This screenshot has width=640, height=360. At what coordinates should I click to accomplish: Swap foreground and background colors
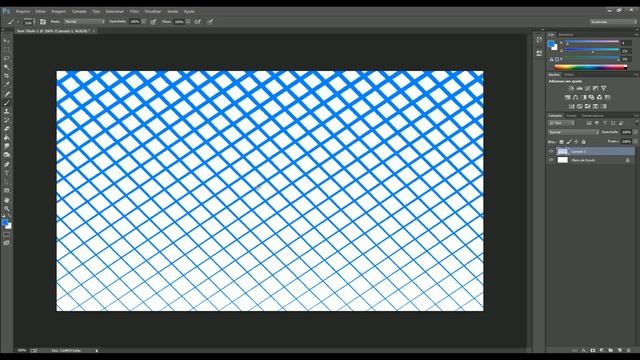tap(9, 216)
